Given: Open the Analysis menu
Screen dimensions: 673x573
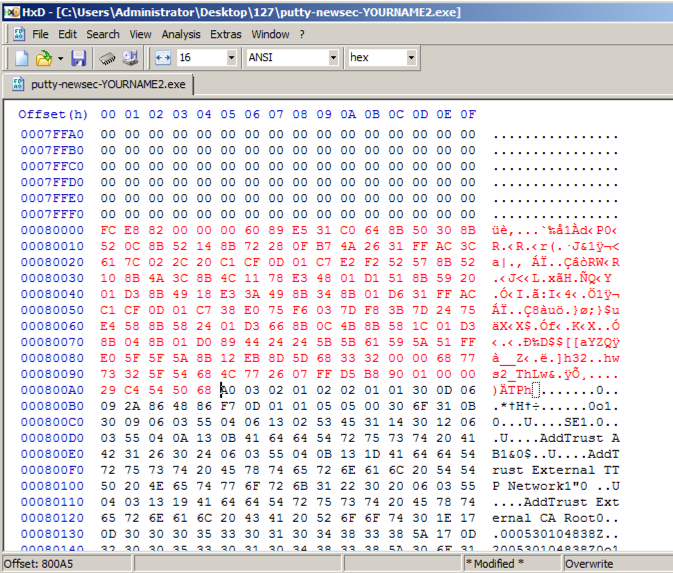Looking at the screenshot, I should (x=181, y=34).
